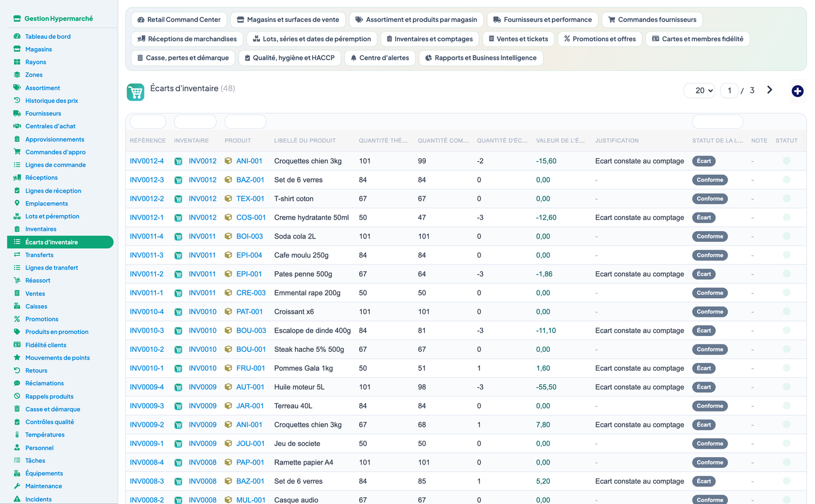Open reference link INV0011-2
Screen dimensions: 815x504
coord(147,274)
